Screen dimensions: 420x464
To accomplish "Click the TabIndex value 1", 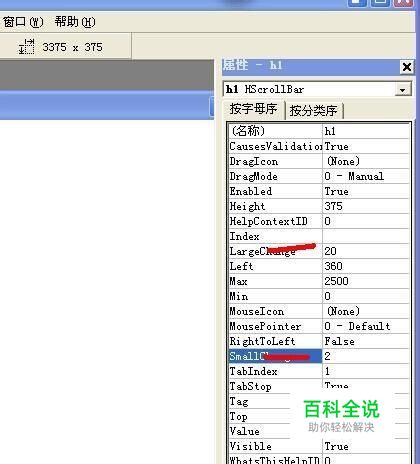I will click(366, 371).
